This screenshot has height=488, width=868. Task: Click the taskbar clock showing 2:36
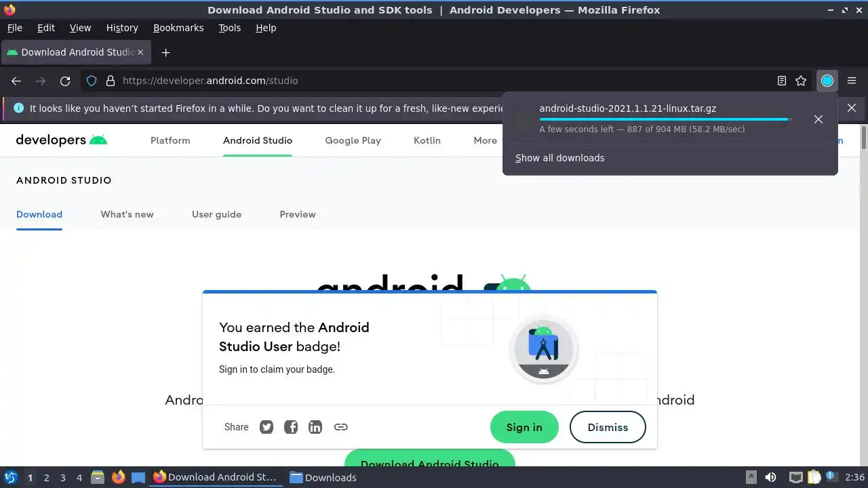click(855, 477)
